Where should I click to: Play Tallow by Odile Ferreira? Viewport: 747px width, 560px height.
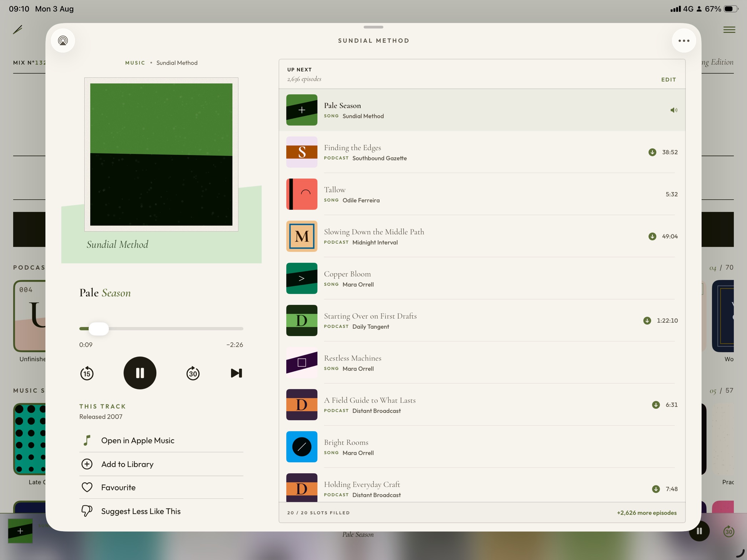482,194
